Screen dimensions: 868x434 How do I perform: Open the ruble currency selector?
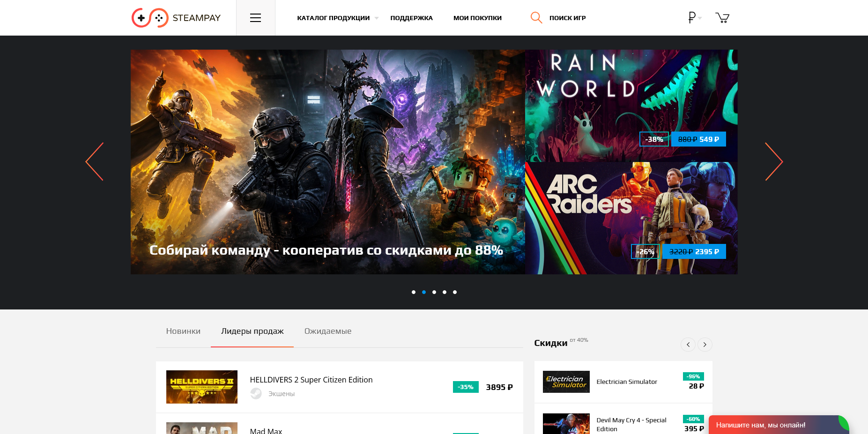pyautogui.click(x=694, y=18)
